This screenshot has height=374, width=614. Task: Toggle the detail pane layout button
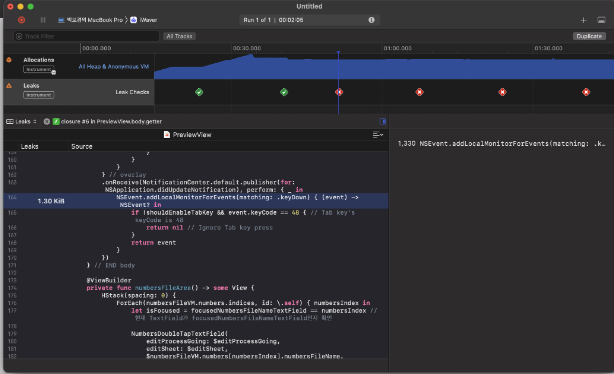601,20
